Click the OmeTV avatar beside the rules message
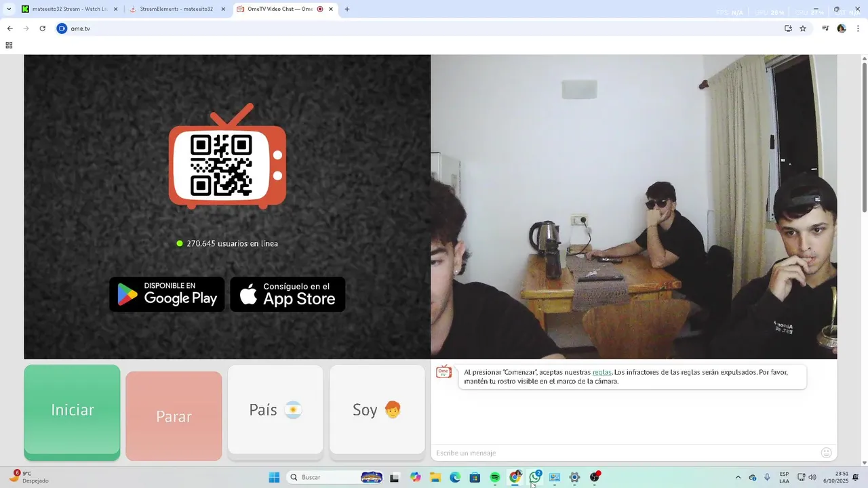 coord(443,372)
